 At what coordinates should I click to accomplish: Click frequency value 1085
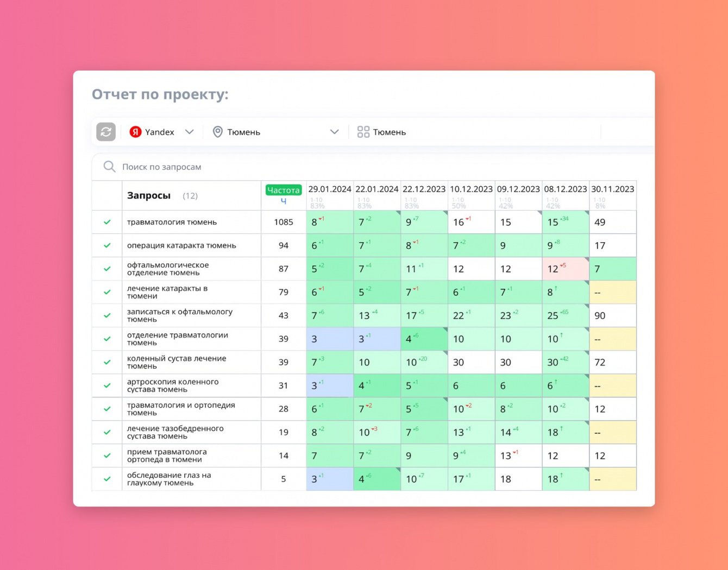[x=284, y=222]
